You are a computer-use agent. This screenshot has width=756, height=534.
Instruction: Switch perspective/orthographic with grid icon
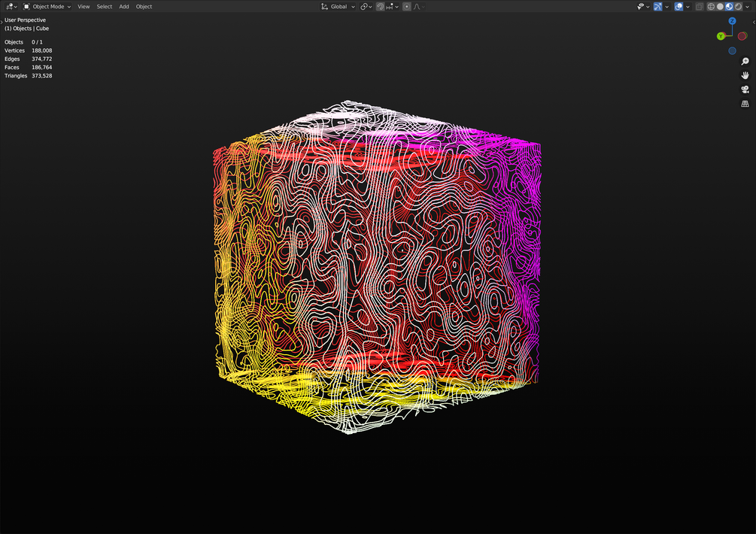(745, 104)
